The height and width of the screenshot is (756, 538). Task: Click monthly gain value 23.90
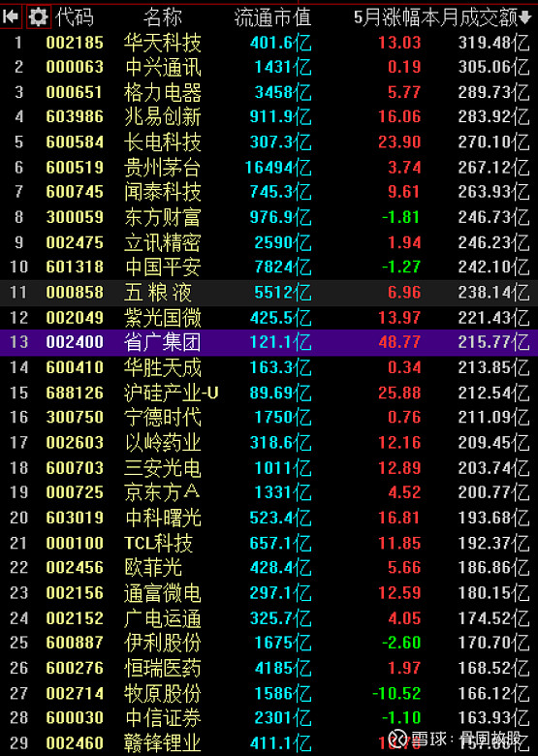coord(399,142)
